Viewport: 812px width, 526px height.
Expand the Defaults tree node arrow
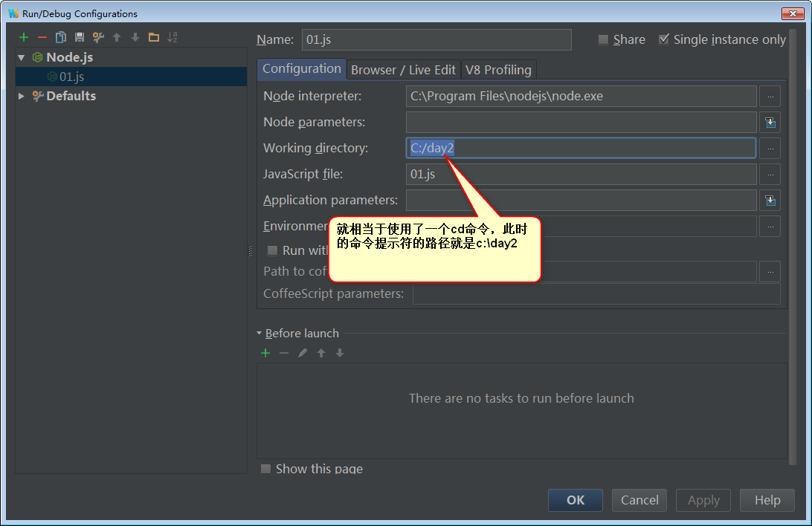coord(22,96)
